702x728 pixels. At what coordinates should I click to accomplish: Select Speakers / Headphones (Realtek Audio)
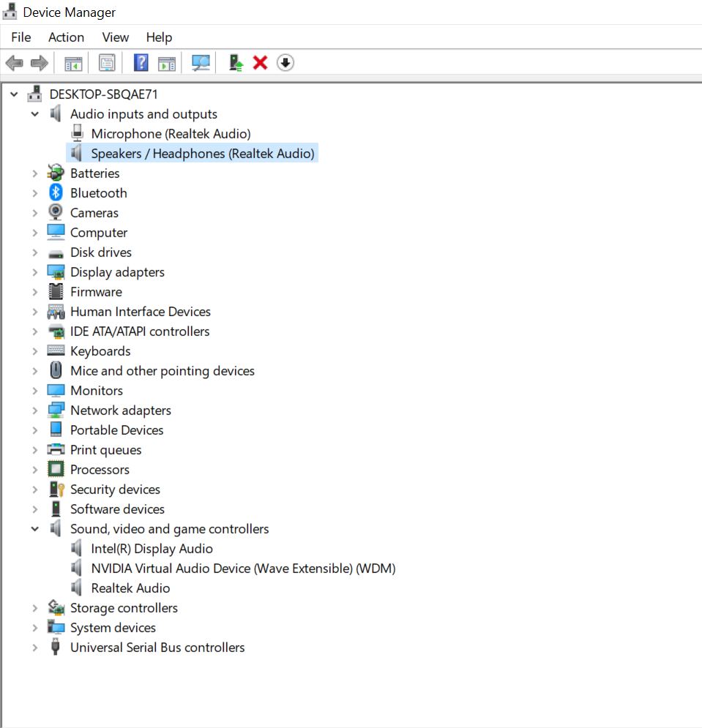coord(203,153)
